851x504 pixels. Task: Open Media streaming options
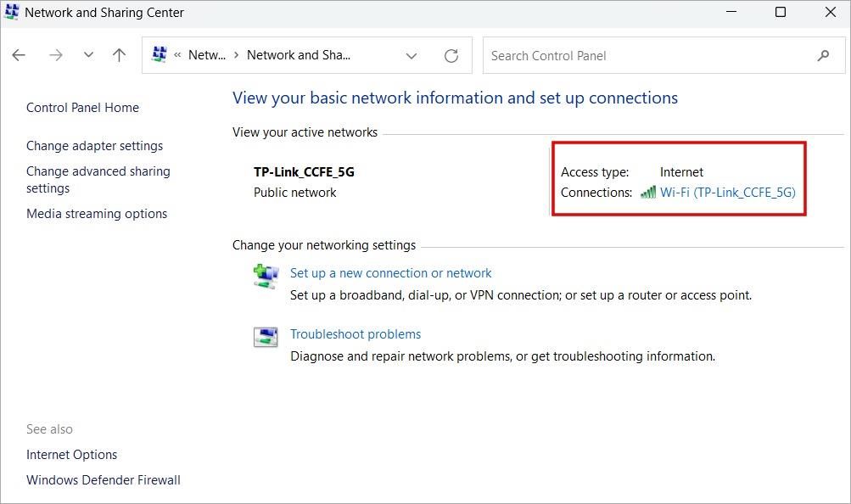[x=97, y=214]
